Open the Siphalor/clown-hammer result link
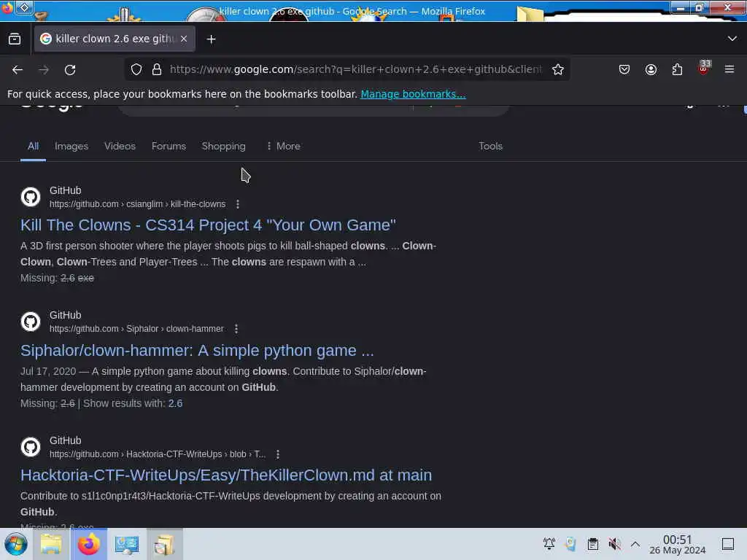This screenshot has width=747, height=560. [197, 351]
